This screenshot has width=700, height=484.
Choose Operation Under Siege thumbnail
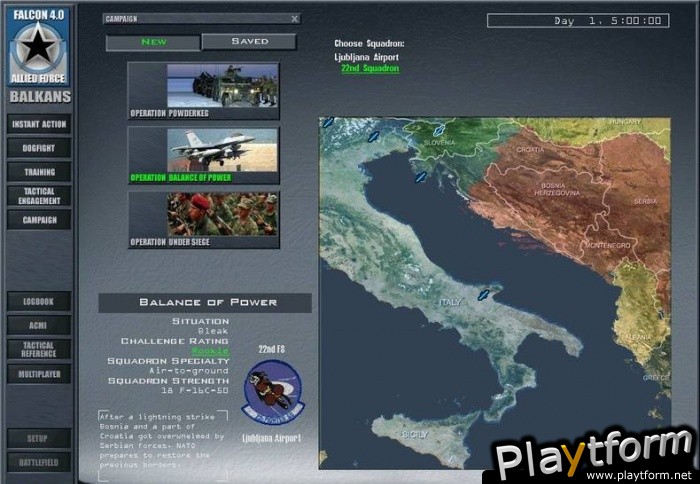click(x=204, y=220)
